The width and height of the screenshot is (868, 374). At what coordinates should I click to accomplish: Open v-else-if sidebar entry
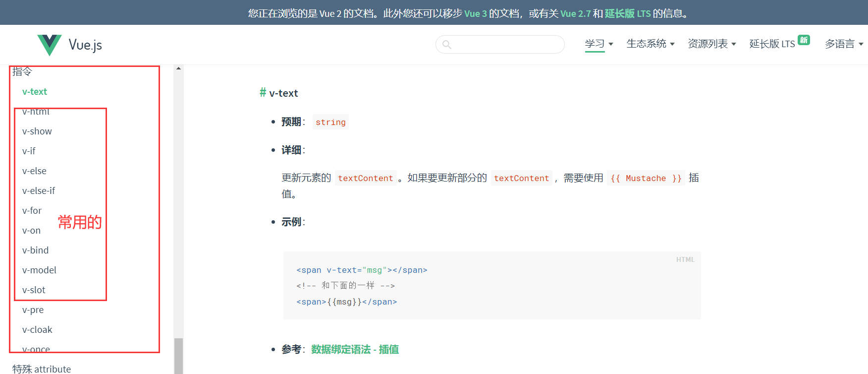pyautogui.click(x=39, y=191)
